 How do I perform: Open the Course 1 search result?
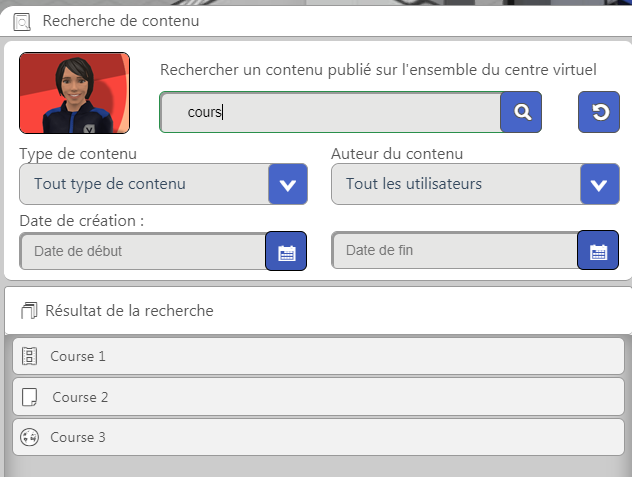click(x=318, y=356)
